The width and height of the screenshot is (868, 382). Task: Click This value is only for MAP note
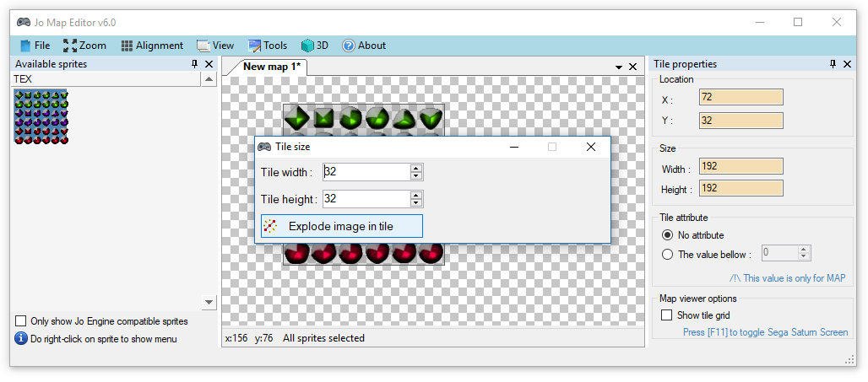click(787, 278)
